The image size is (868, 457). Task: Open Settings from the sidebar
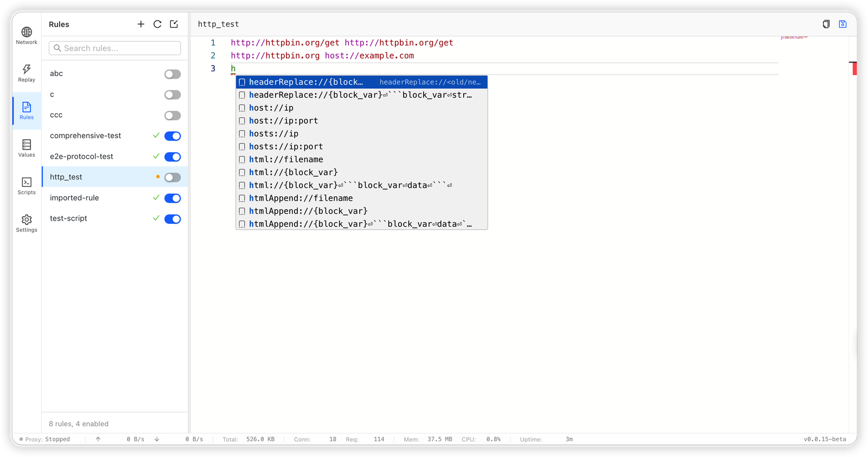(27, 223)
